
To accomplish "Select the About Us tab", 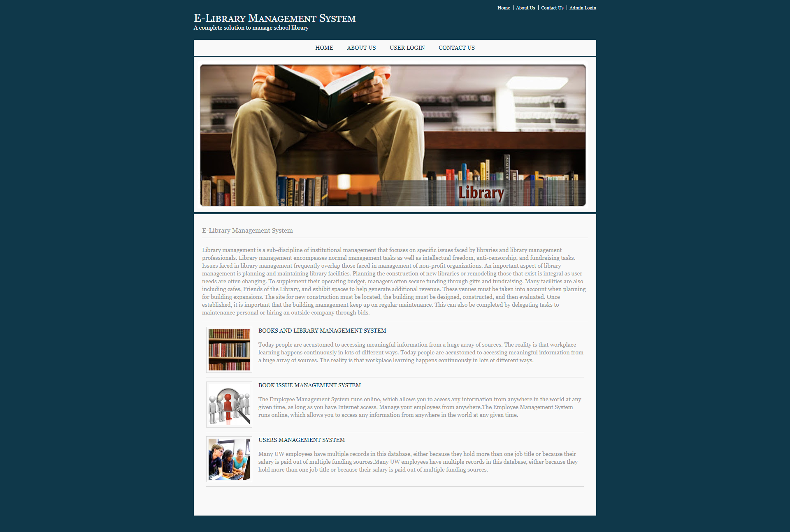I will pyautogui.click(x=361, y=48).
